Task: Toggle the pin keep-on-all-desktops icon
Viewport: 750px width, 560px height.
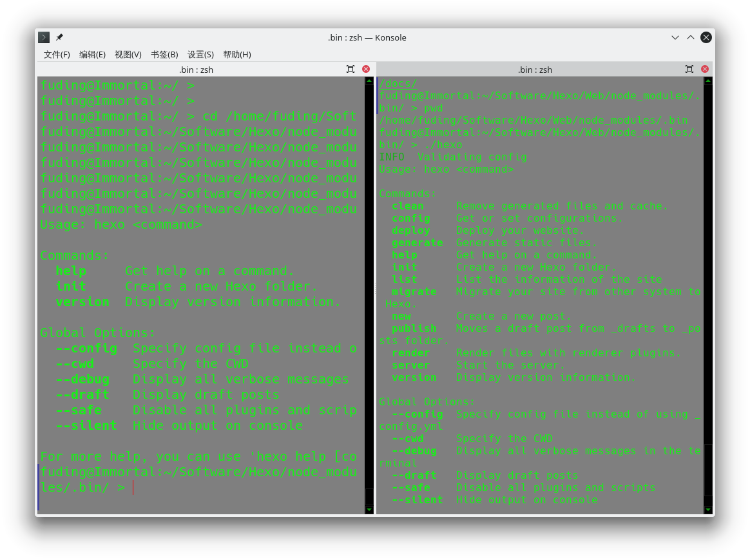Action: [x=59, y=37]
